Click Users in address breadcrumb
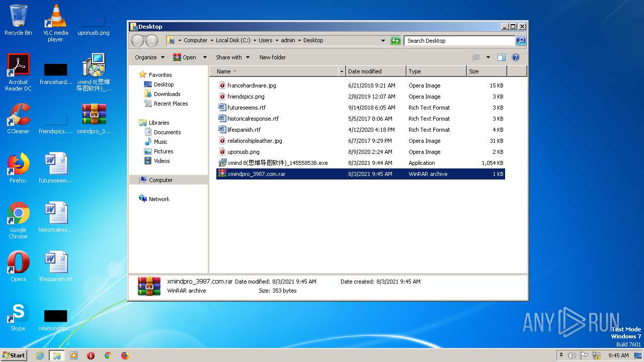 266,40
